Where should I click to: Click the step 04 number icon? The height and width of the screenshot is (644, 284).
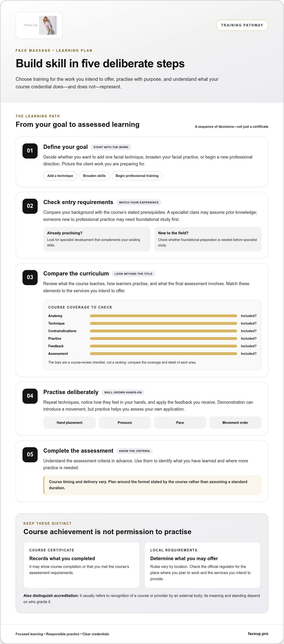[x=30, y=396]
